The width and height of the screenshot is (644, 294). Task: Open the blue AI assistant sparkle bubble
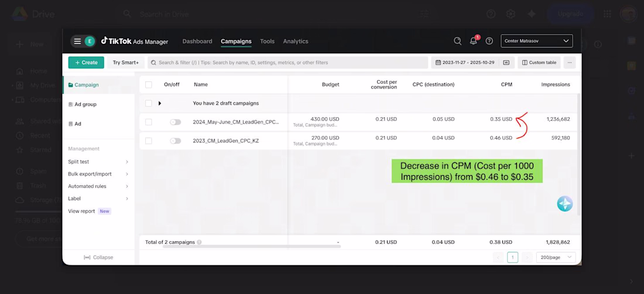point(565,204)
